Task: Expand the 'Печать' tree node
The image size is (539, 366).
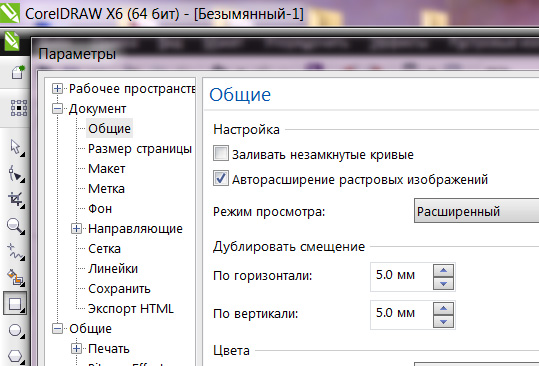Action: coord(77,349)
